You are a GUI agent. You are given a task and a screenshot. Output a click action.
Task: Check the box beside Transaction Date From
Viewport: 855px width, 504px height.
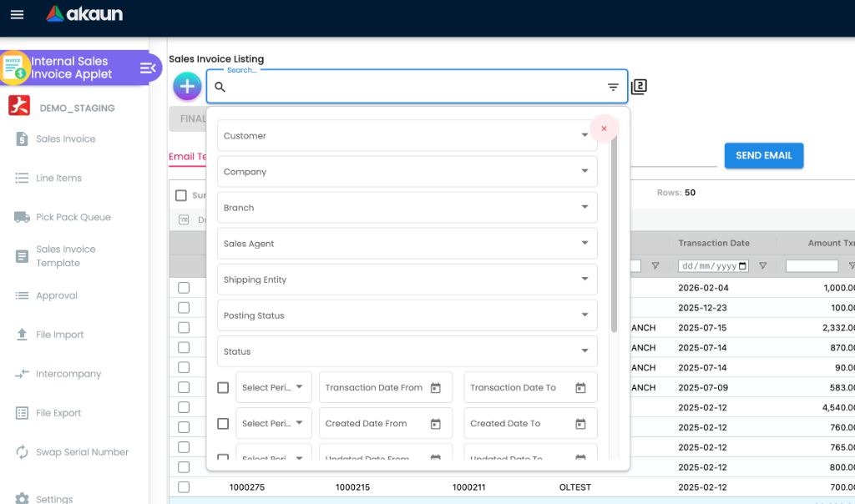click(x=223, y=386)
